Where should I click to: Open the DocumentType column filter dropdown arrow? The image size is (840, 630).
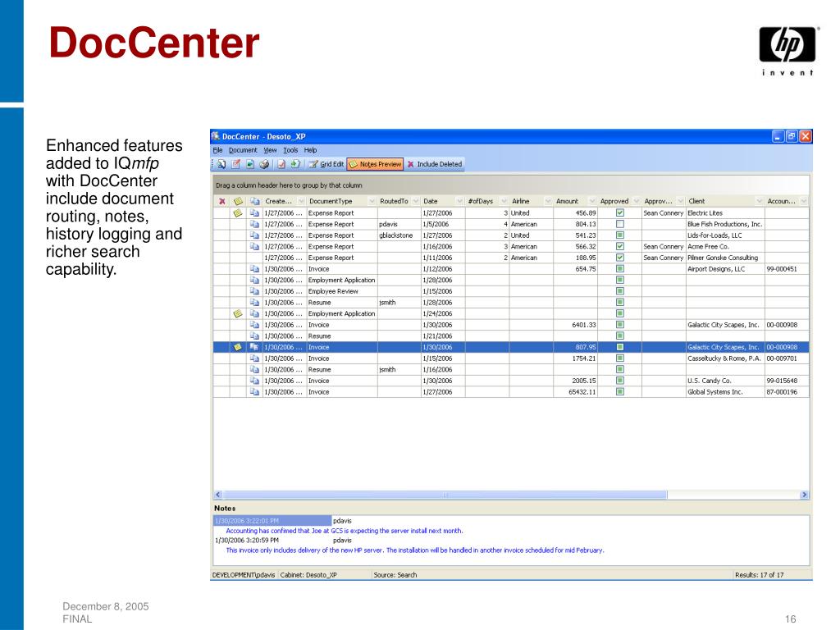372,202
